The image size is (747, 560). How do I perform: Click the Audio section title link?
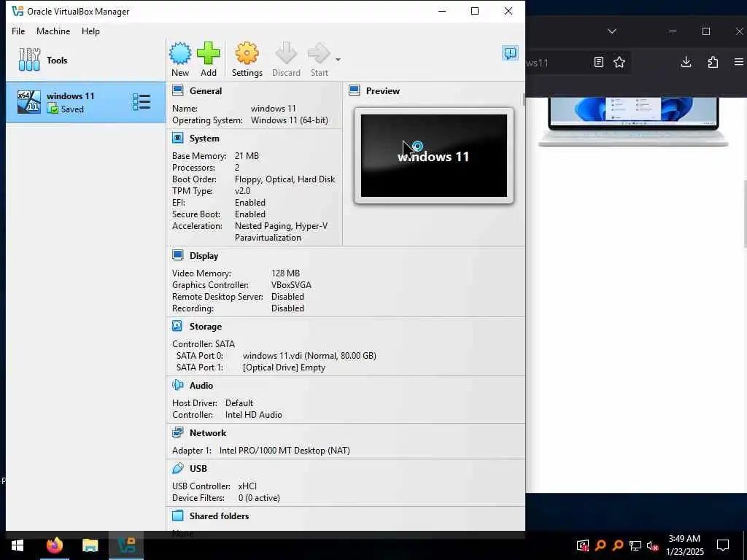(201, 385)
